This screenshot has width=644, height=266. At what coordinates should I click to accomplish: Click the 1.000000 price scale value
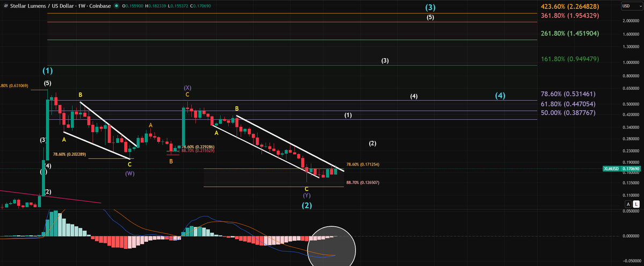(630, 62)
